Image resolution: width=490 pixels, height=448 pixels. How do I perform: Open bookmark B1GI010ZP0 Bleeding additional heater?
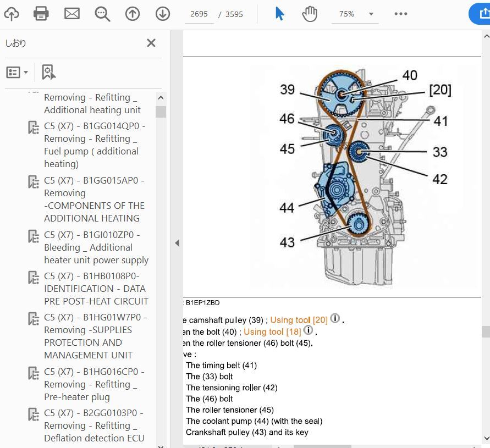[96, 247]
